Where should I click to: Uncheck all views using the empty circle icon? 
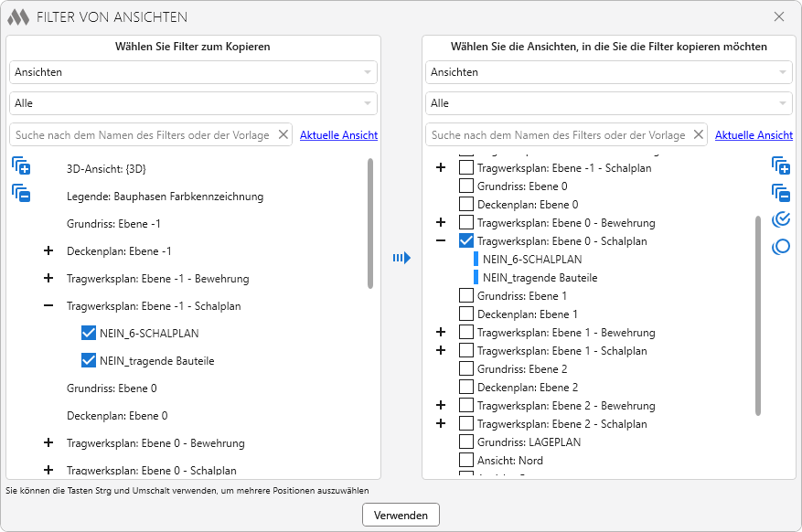click(x=780, y=246)
